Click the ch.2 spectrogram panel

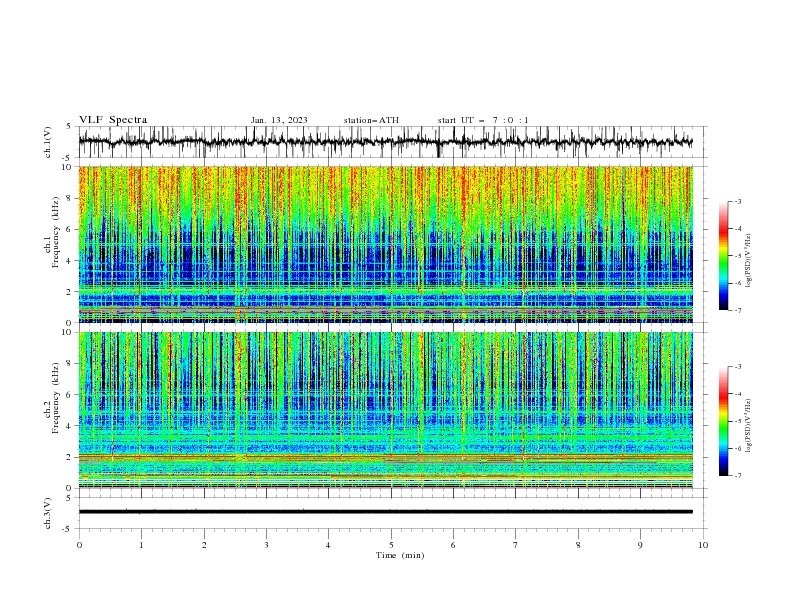click(x=386, y=410)
